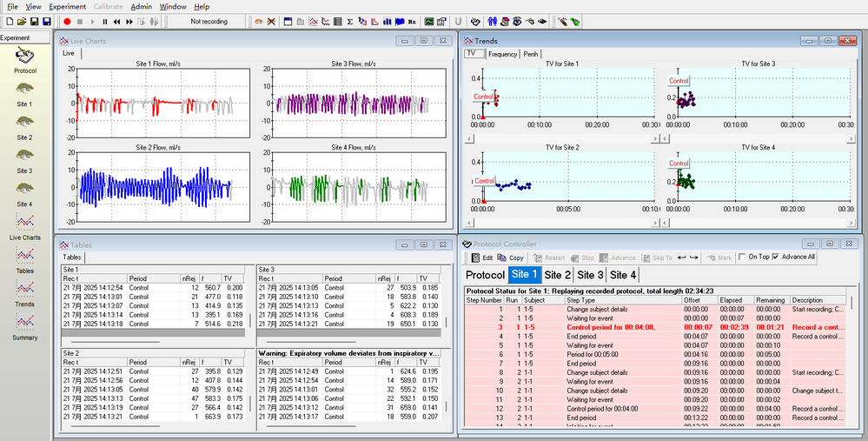Uncheck the Advance All checkbox
The height and width of the screenshot is (441, 868).
tap(776, 257)
